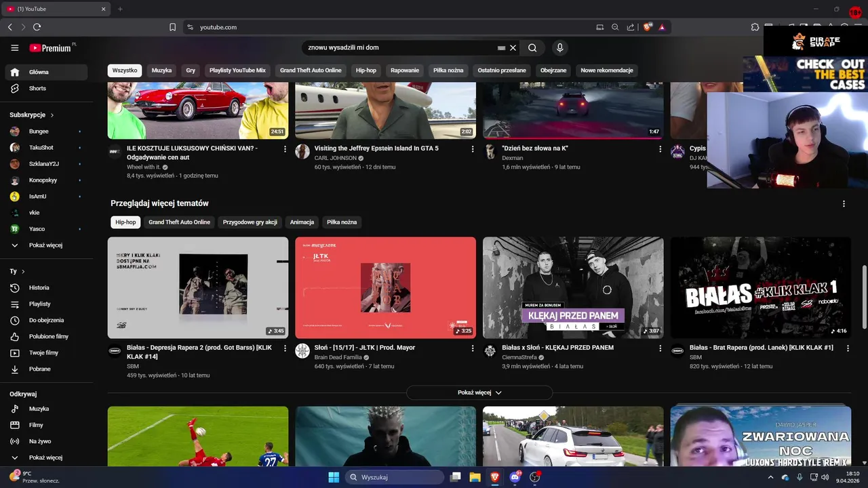The image size is (868, 488).
Task: Select Playlisty YouTube Mix chip
Action: coord(237,70)
